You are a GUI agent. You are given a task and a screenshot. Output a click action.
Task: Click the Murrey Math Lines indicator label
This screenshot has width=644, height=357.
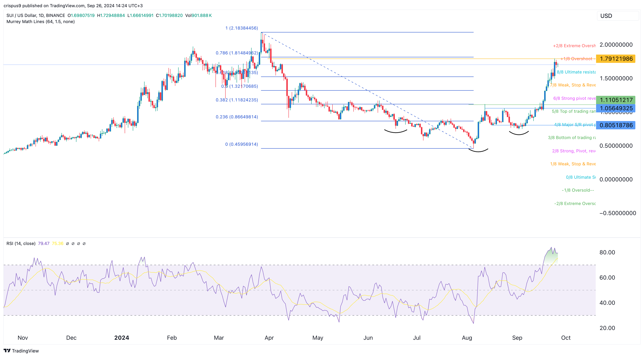pyautogui.click(x=41, y=21)
